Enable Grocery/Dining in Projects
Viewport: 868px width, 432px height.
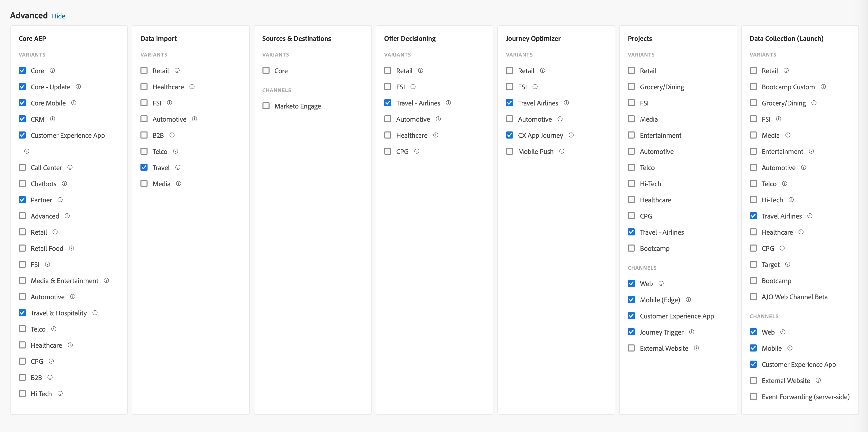[x=632, y=87]
